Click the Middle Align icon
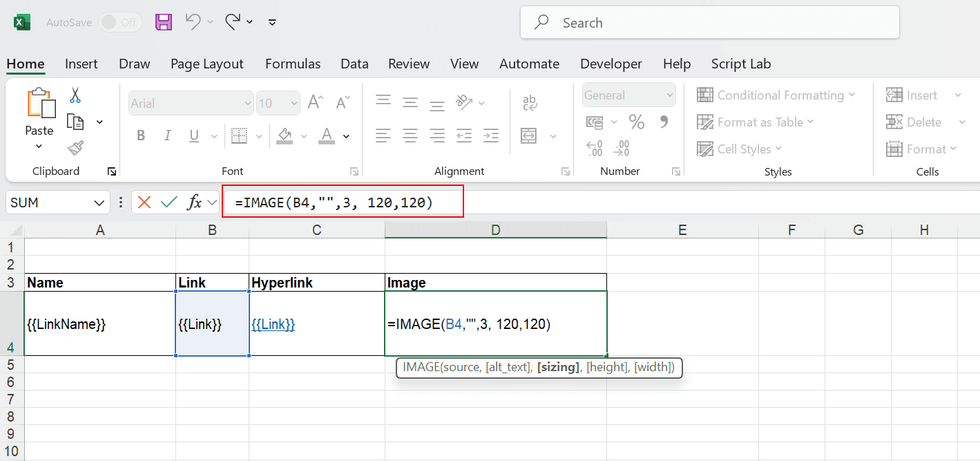 pyautogui.click(x=410, y=102)
